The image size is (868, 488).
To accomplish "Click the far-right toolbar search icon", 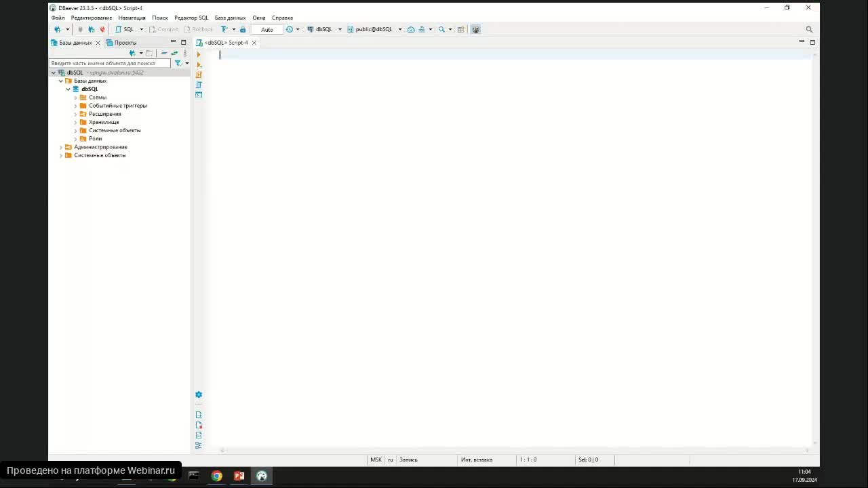I will [809, 29].
